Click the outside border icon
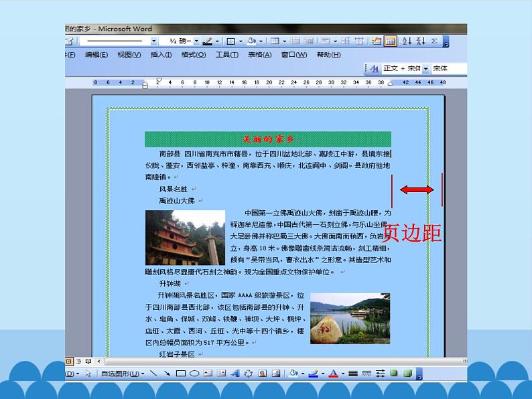This screenshot has height=399, width=532. [x=230, y=42]
